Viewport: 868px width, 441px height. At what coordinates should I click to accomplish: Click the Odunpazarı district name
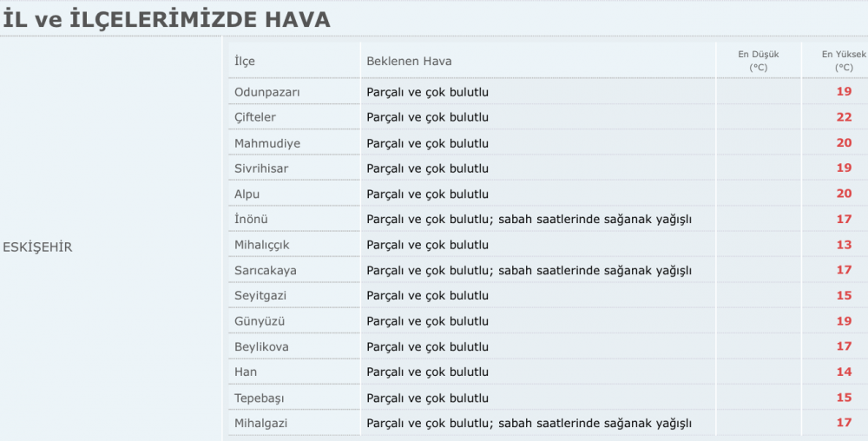coord(266,92)
